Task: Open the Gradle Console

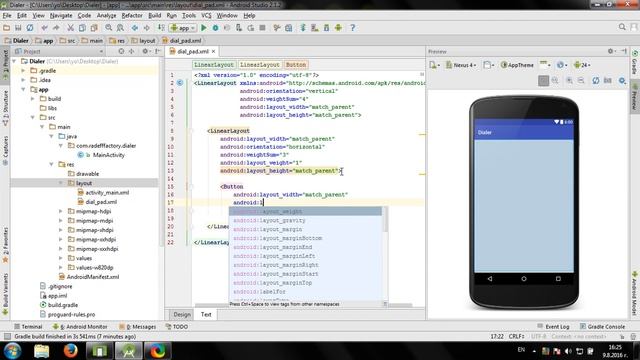Action: [x=602, y=327]
